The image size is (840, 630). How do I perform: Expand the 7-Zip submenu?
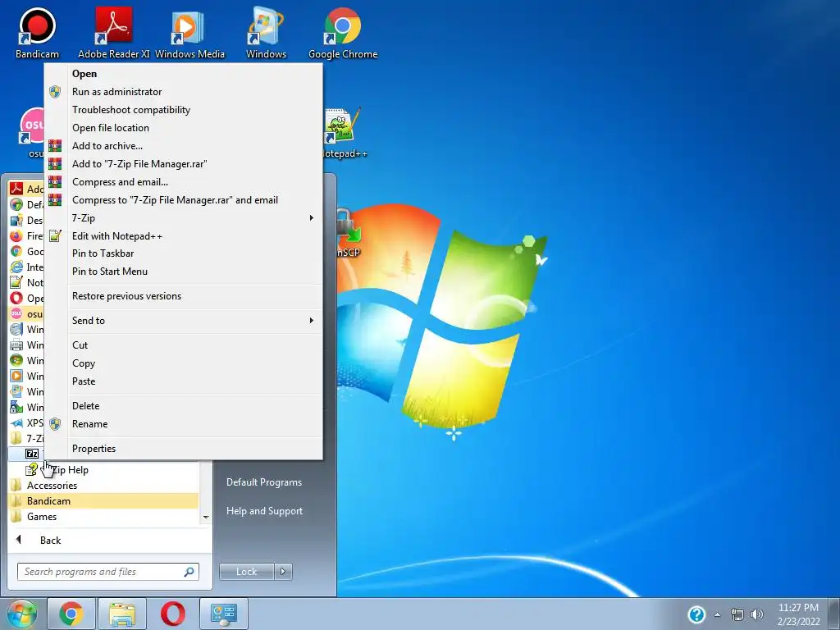click(x=183, y=218)
